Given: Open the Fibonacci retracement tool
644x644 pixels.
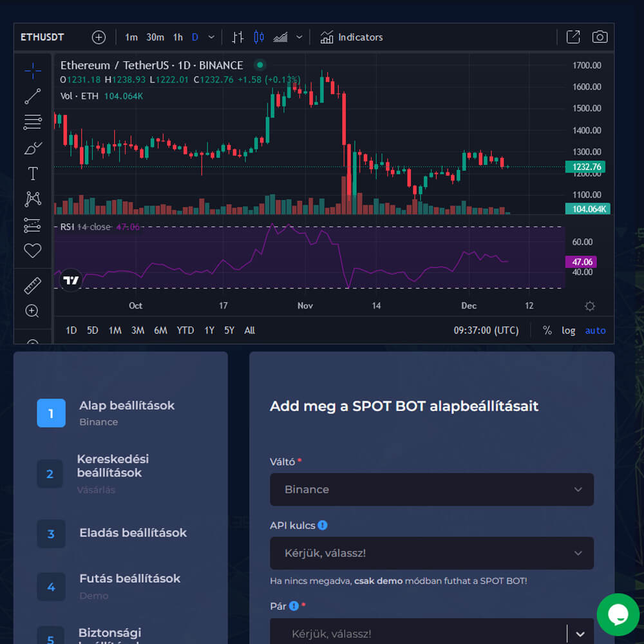Looking at the screenshot, I should (x=32, y=122).
